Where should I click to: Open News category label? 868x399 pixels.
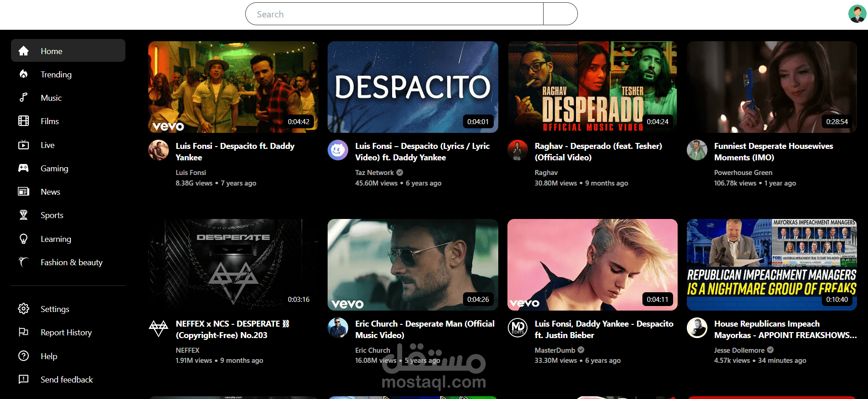pyautogui.click(x=50, y=191)
